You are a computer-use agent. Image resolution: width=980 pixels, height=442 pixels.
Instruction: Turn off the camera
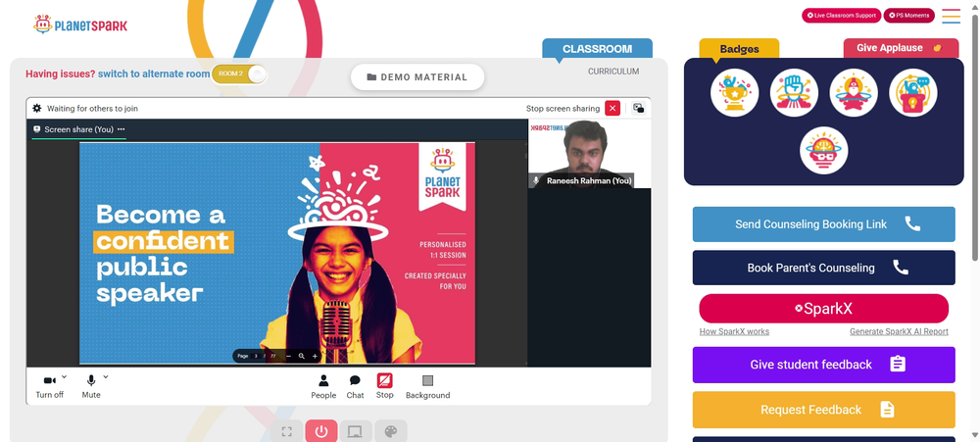(49, 386)
